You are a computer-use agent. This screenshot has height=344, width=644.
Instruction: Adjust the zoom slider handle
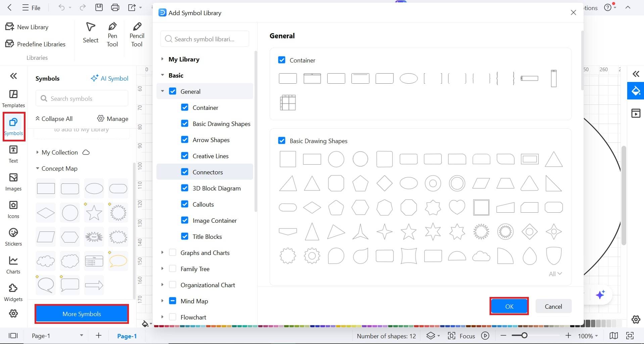point(524,335)
